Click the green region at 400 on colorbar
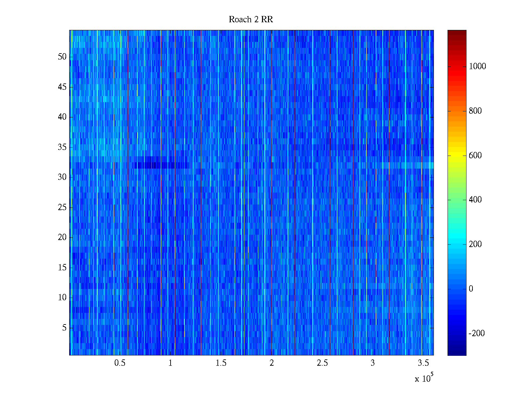The height and width of the screenshot is (399, 532). pyautogui.click(x=457, y=200)
